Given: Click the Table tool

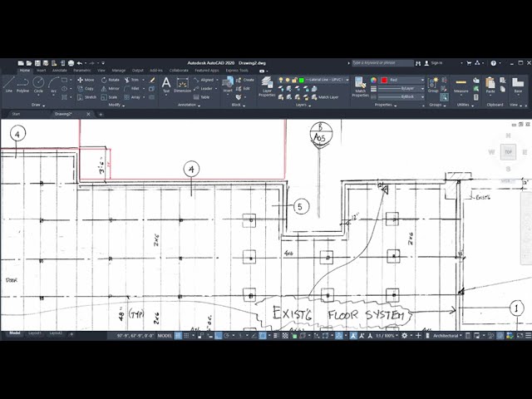Looking at the screenshot, I should [201, 97].
